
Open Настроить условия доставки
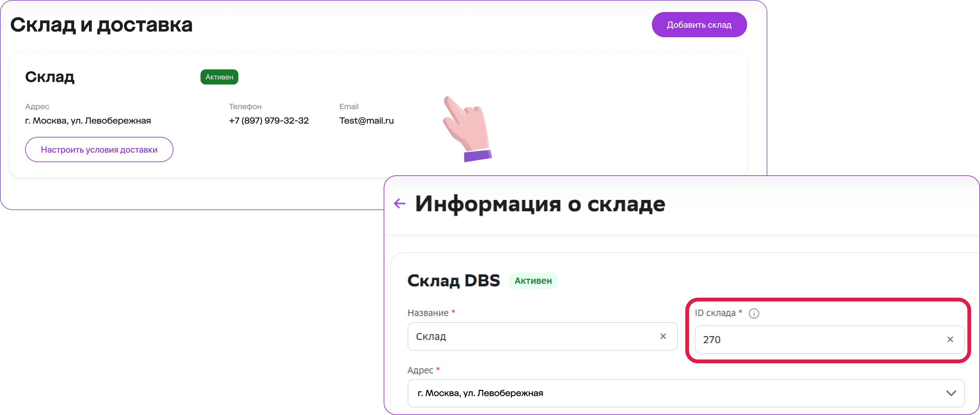pos(99,149)
